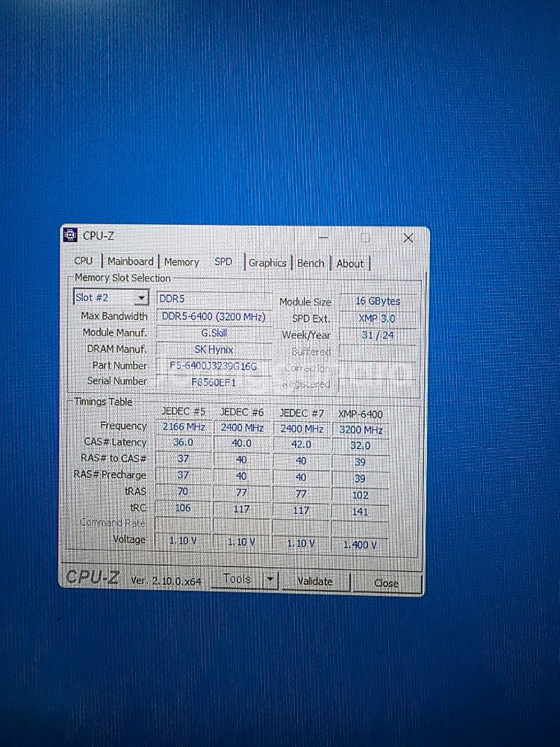
Task: Go to the Bench tab
Action: coord(311,263)
